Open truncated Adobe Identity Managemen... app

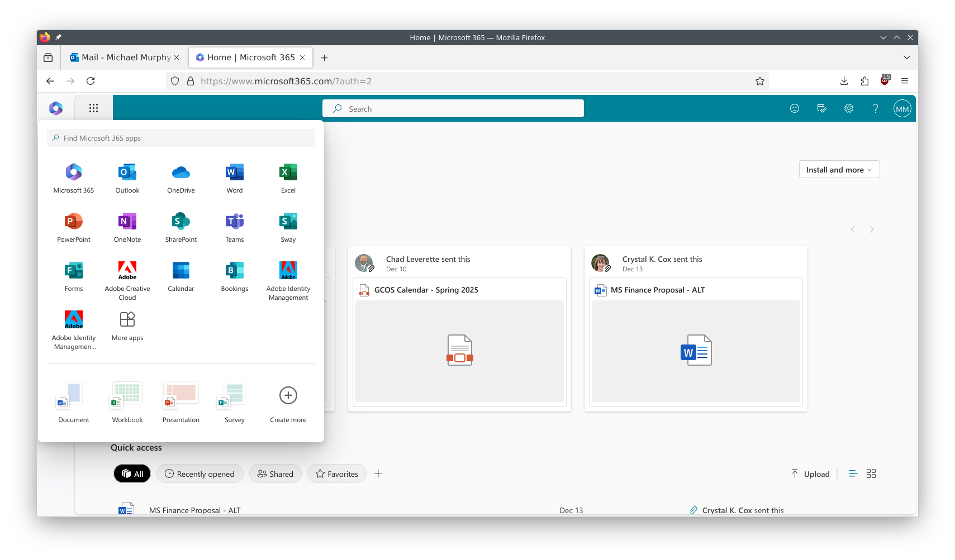pyautogui.click(x=74, y=330)
